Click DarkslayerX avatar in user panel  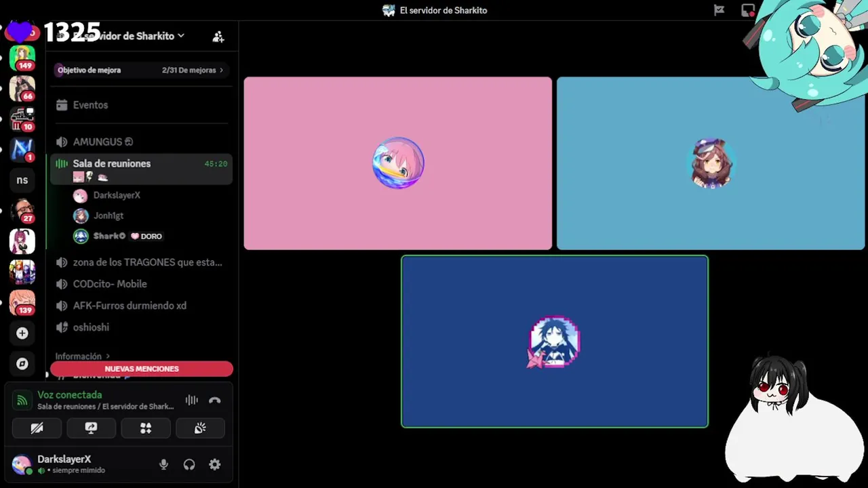22,464
